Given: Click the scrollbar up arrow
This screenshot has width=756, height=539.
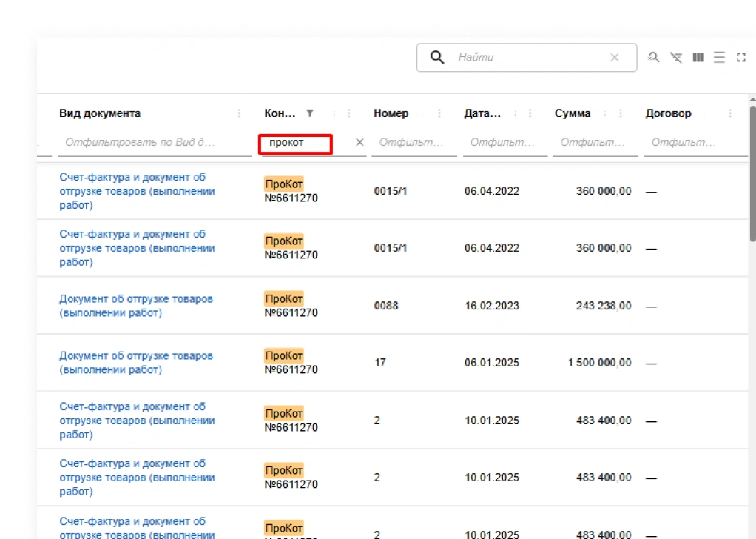Looking at the screenshot, I should [x=752, y=100].
